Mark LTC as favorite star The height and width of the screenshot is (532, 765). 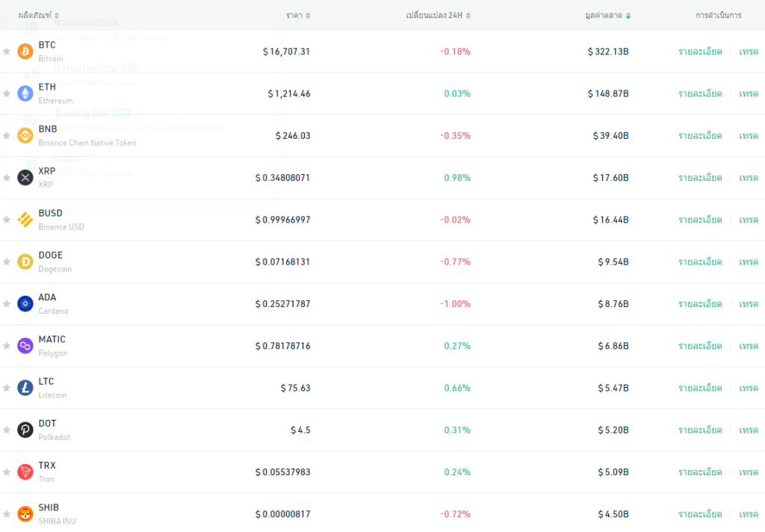[x=7, y=388]
